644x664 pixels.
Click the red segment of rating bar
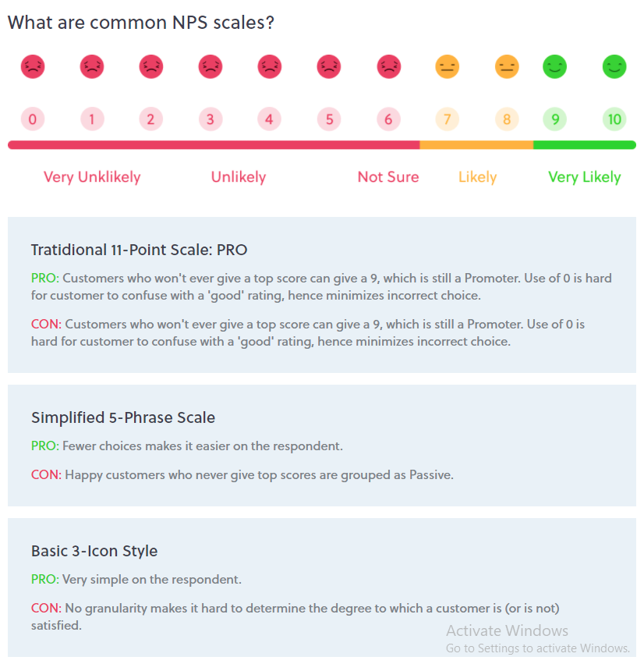(x=214, y=145)
